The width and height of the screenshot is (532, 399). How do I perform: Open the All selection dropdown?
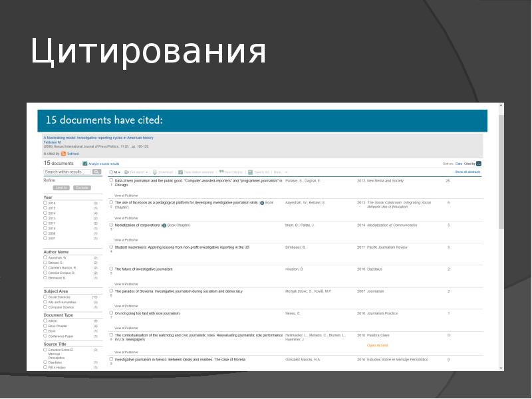click(x=116, y=172)
